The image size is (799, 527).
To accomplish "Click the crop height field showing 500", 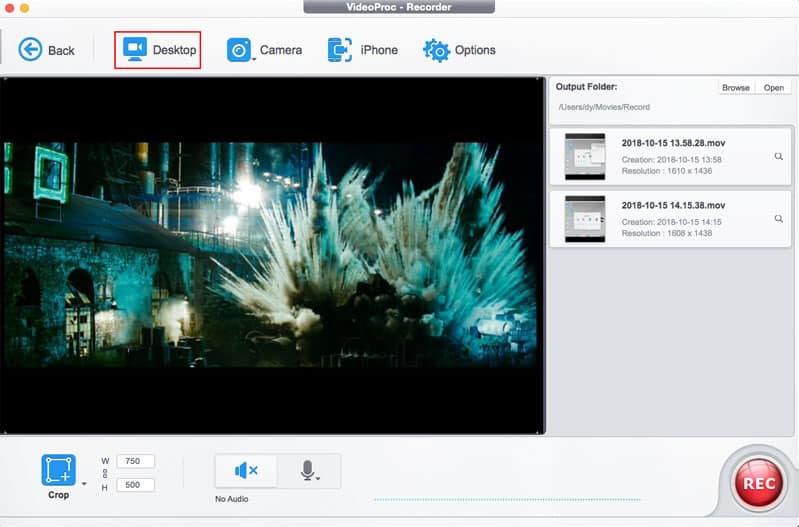I will [135, 485].
